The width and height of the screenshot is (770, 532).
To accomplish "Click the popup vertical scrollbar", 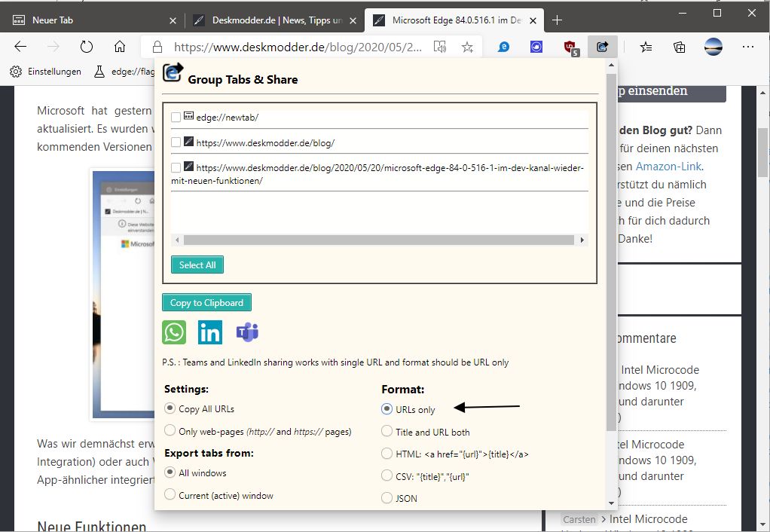I will pos(611,252).
